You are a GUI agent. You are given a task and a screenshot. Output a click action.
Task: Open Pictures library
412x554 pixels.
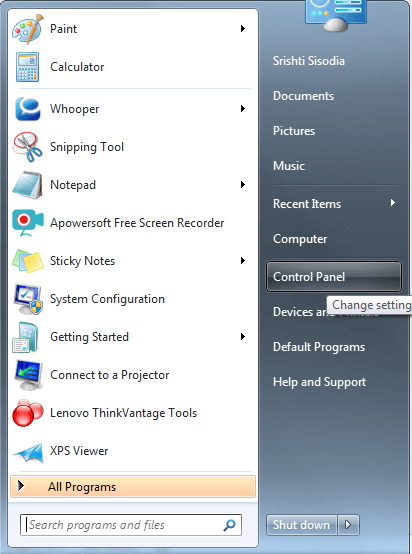click(x=294, y=131)
